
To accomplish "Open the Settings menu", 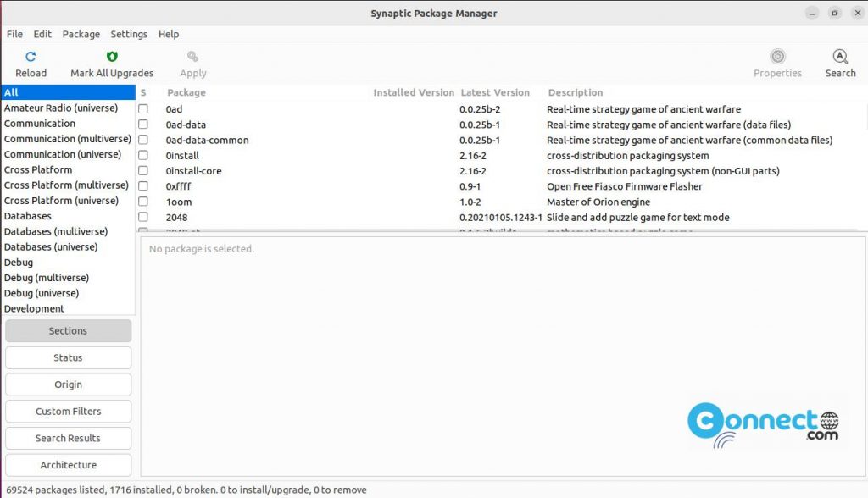I will coord(129,34).
